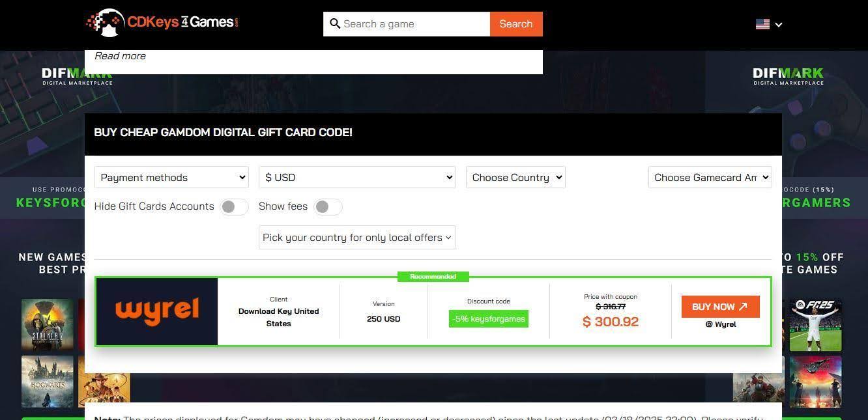Open the FC25 game cover
The width and height of the screenshot is (868, 420).
coord(815,326)
